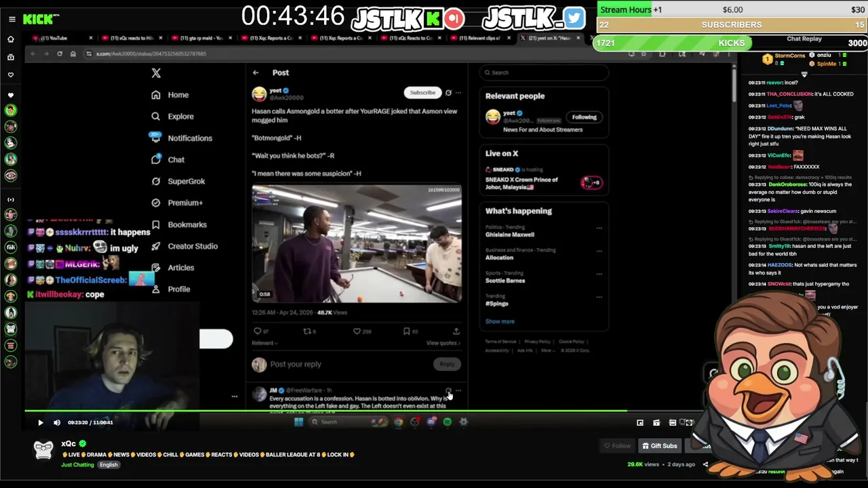The width and height of the screenshot is (868, 488).
Task: Collapse the chat leaderboard arrow under Chat Replay
Action: (804, 75)
